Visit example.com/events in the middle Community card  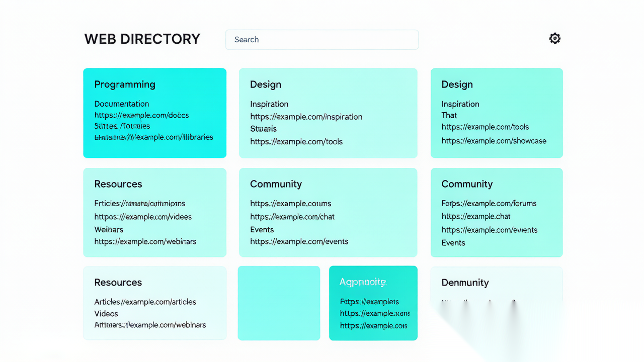tap(299, 241)
